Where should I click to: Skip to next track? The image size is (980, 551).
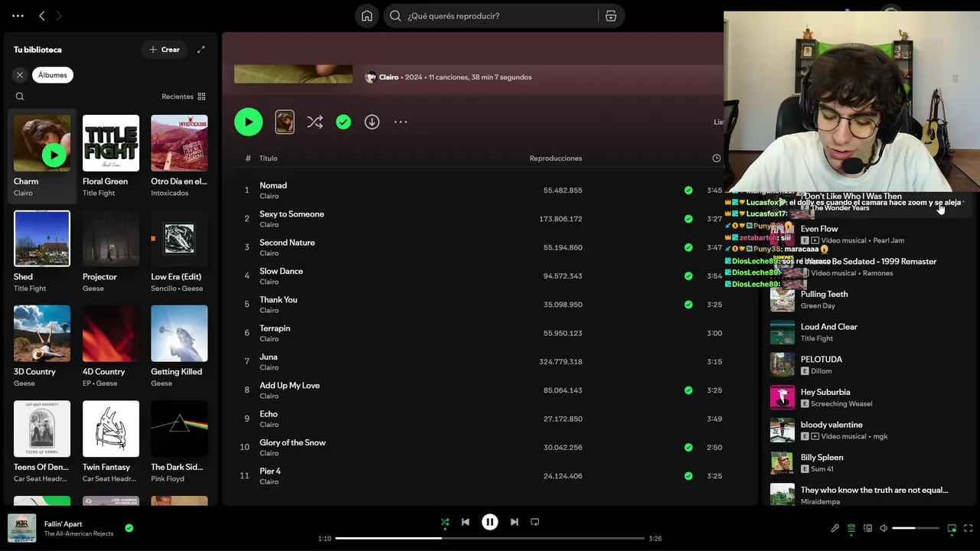(514, 522)
